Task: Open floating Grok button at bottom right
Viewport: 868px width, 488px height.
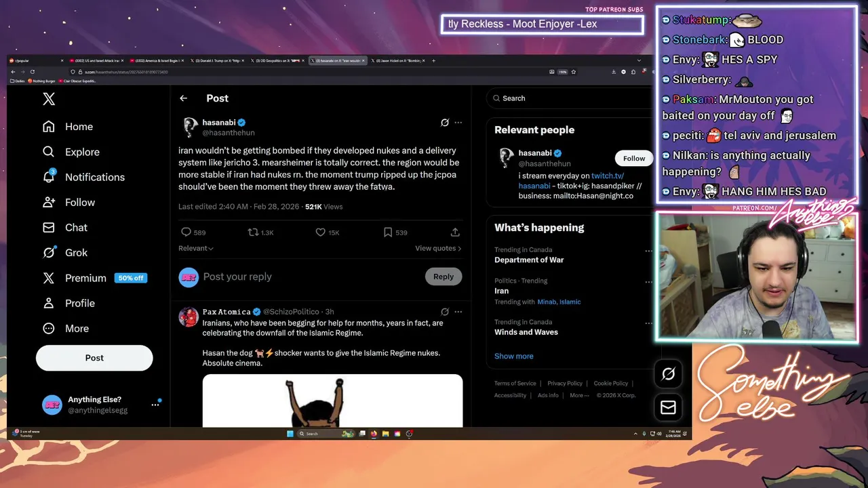Action: click(668, 373)
